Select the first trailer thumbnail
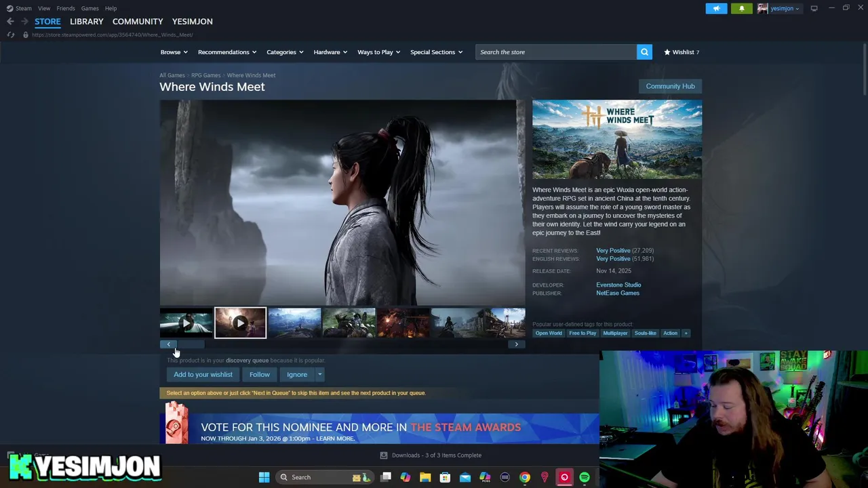Viewport: 868px width, 488px height. (x=186, y=323)
